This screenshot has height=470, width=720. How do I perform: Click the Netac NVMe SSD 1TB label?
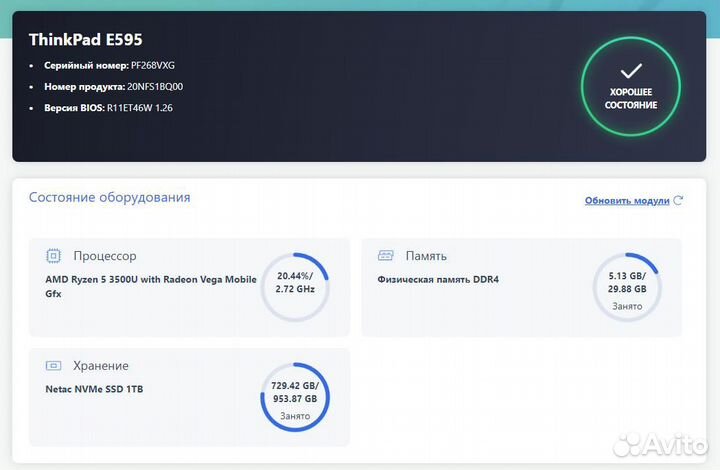click(99, 389)
